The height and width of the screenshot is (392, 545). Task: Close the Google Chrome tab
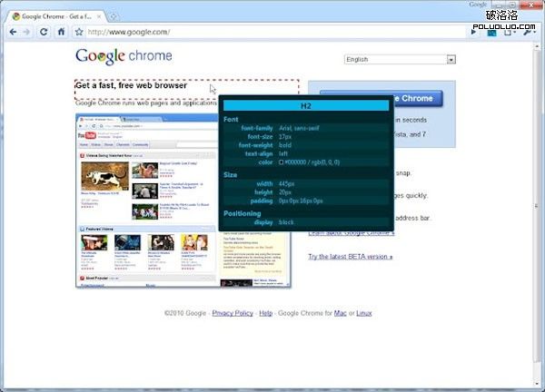[99, 16]
